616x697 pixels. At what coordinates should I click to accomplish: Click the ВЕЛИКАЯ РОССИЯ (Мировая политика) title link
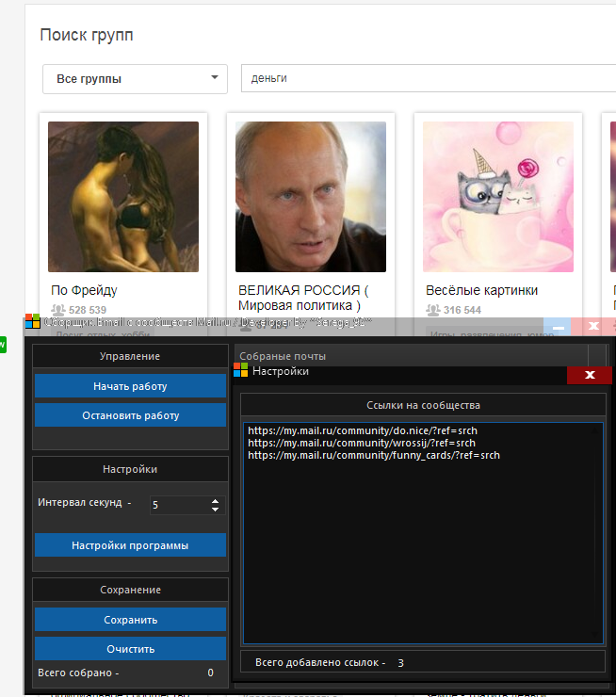click(303, 298)
